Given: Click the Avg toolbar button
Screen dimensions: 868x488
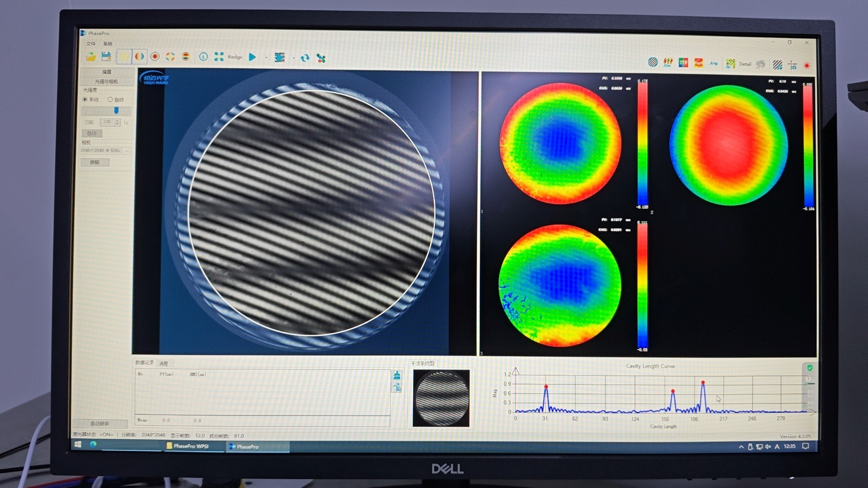Looking at the screenshot, I should tap(713, 63).
